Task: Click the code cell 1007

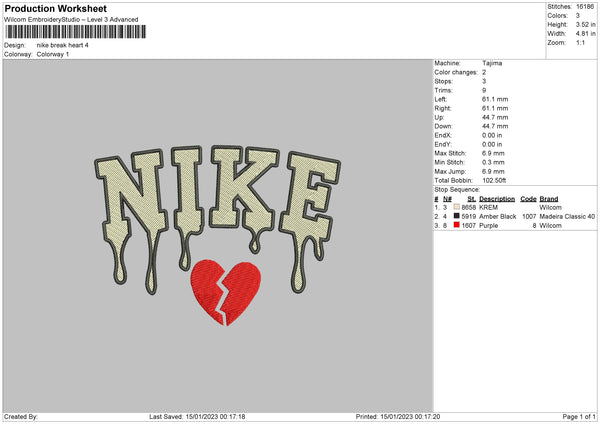Action: click(x=529, y=217)
